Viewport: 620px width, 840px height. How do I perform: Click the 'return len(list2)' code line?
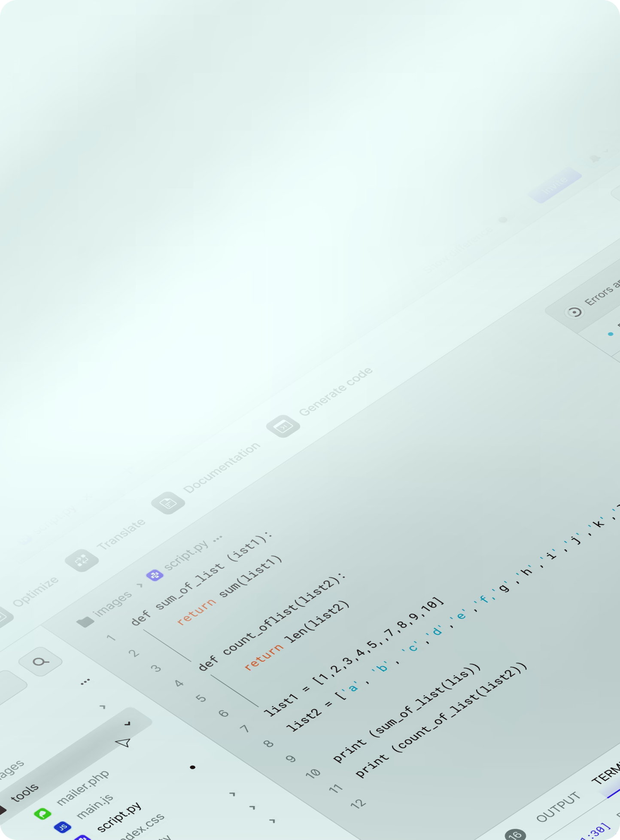click(x=297, y=636)
